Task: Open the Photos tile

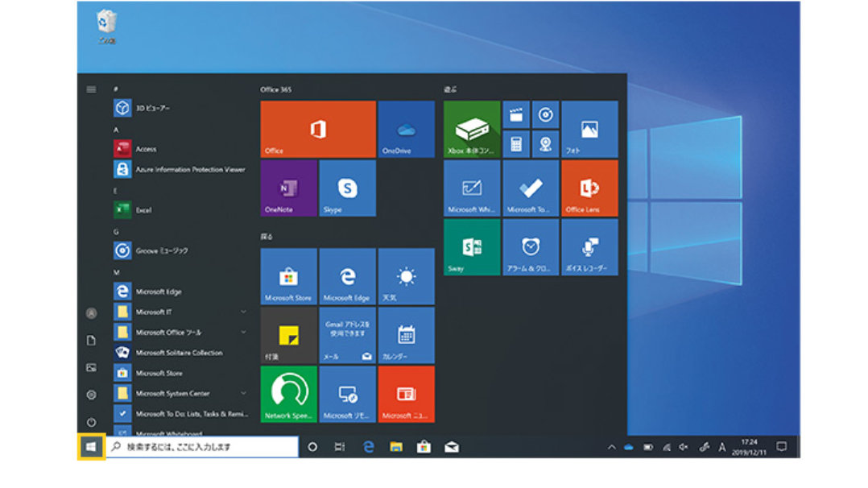Action: point(589,129)
